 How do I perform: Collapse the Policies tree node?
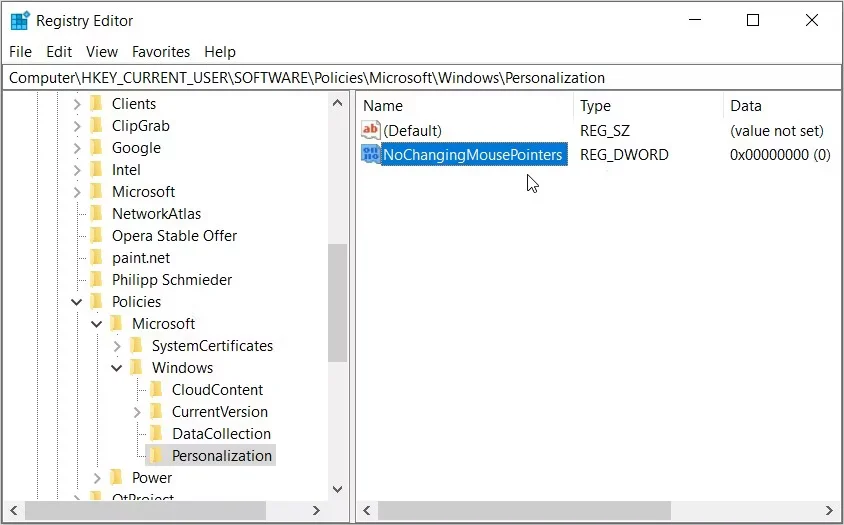pos(77,302)
